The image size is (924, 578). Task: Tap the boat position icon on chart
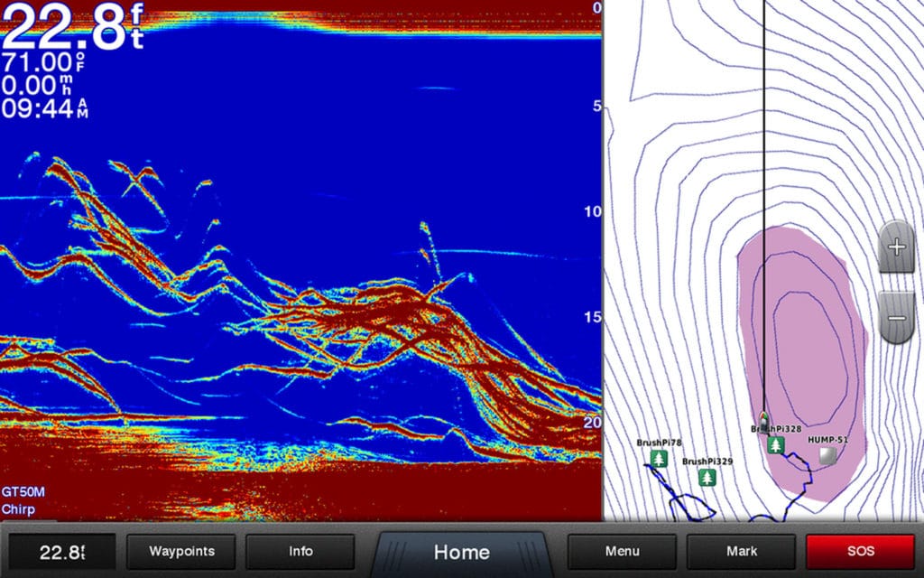click(763, 418)
